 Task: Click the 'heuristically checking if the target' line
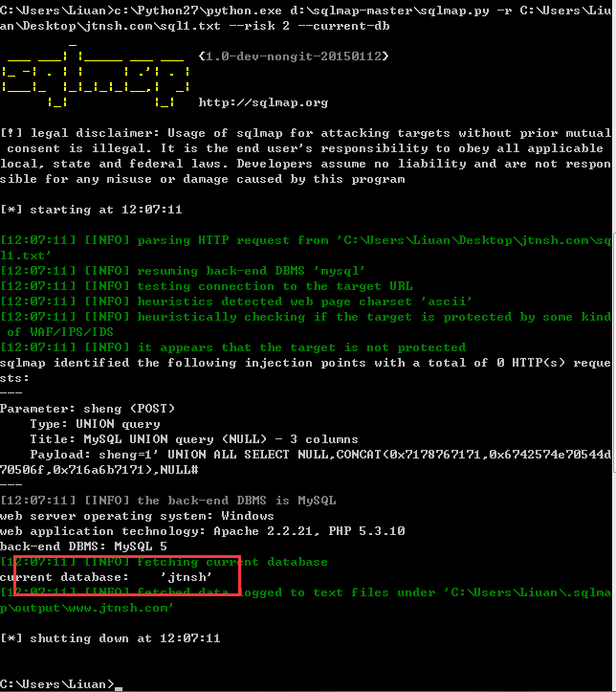pos(306,317)
